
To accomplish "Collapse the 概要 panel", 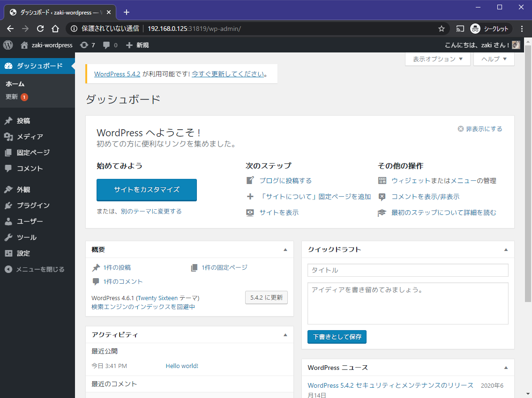I will 285,250.
